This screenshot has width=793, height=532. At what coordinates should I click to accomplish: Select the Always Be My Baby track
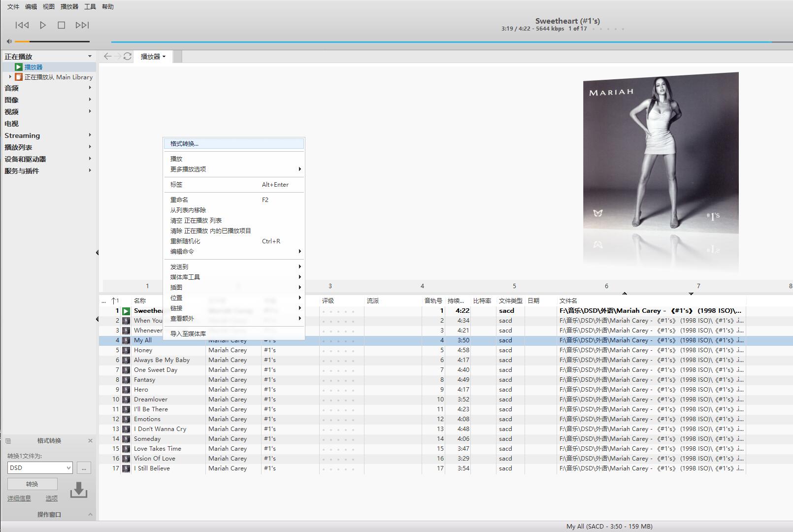(446, 360)
